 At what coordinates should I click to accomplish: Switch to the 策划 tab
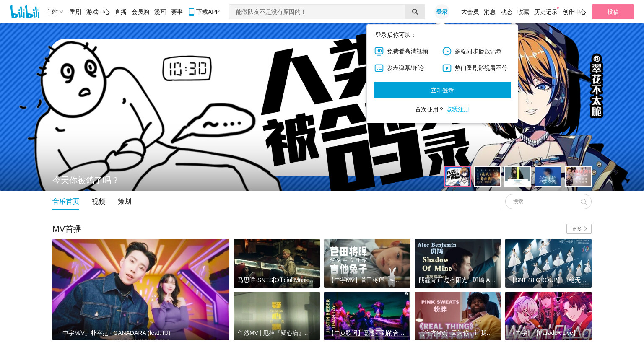(x=125, y=202)
